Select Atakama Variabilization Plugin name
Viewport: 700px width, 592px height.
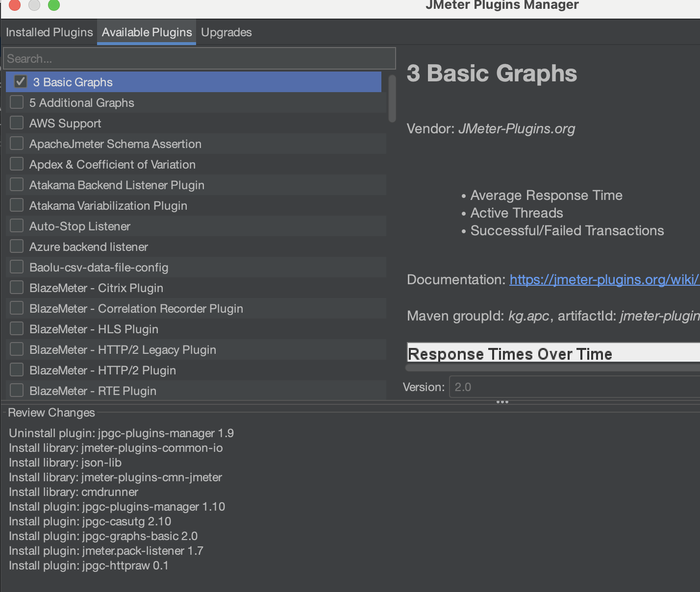click(x=108, y=206)
